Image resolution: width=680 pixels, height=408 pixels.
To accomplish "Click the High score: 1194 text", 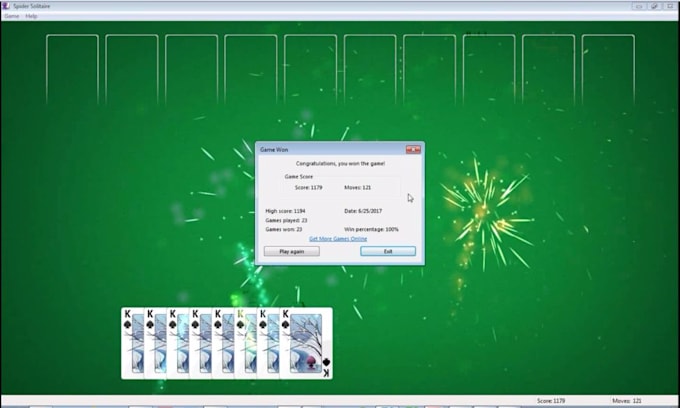I will pyautogui.click(x=285, y=211).
